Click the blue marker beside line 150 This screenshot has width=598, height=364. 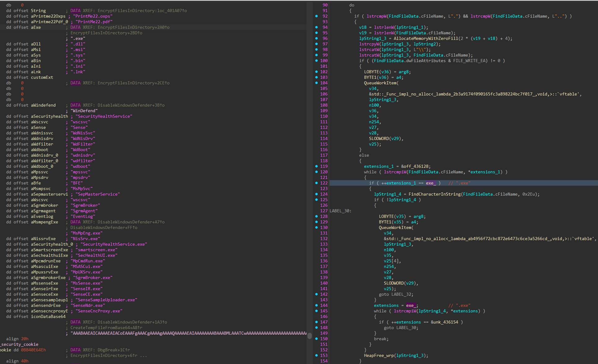(x=316, y=339)
